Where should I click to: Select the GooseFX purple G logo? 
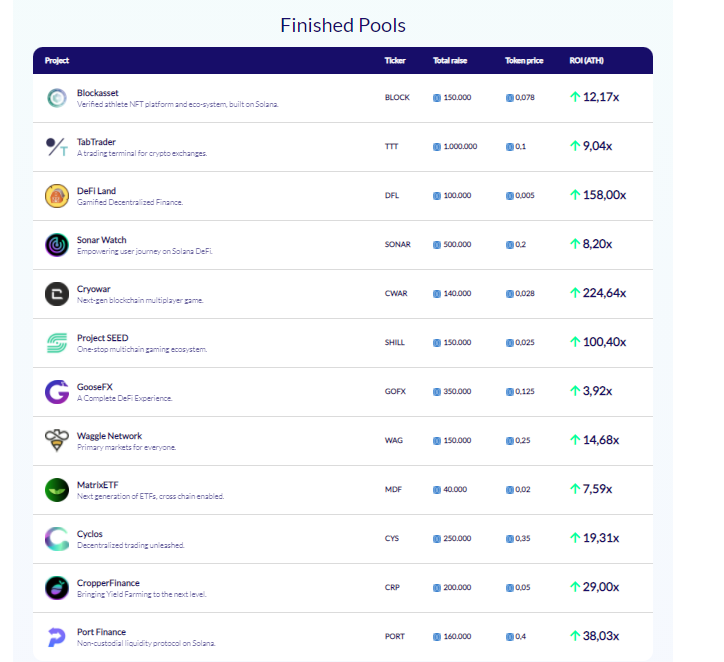coord(57,392)
